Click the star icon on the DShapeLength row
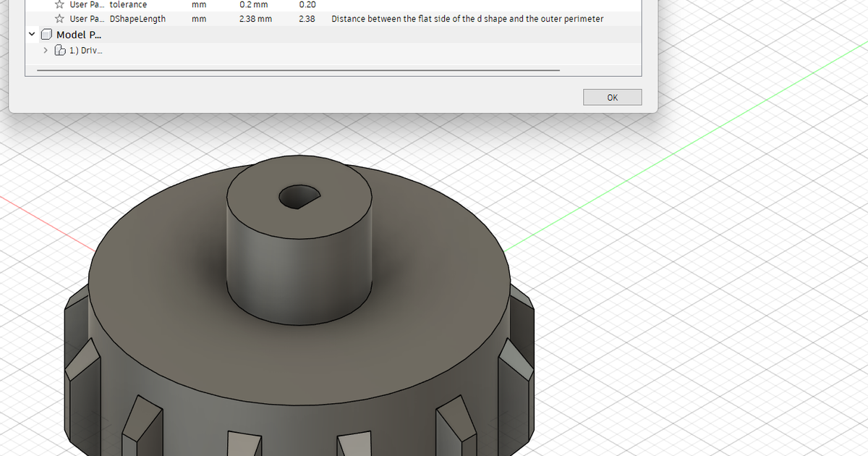 (x=59, y=19)
